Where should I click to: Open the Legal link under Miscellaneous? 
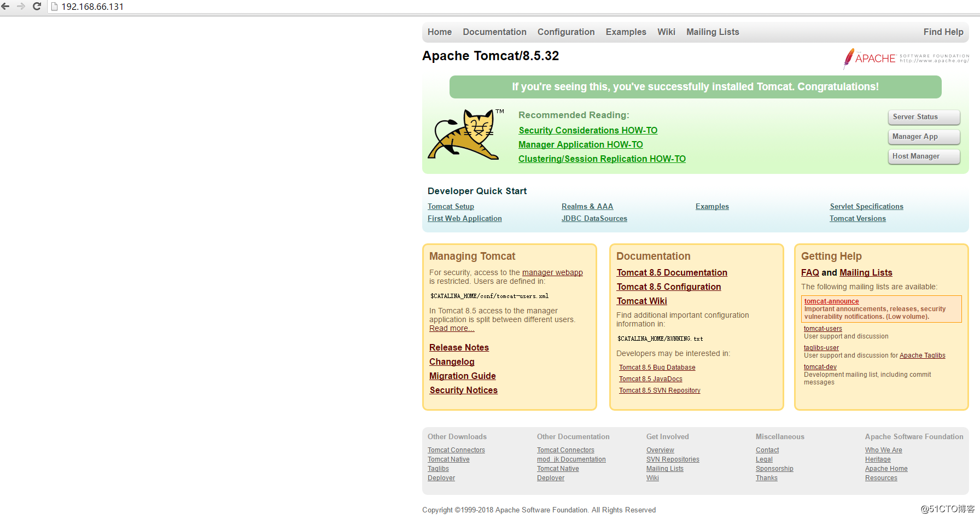tap(764, 459)
